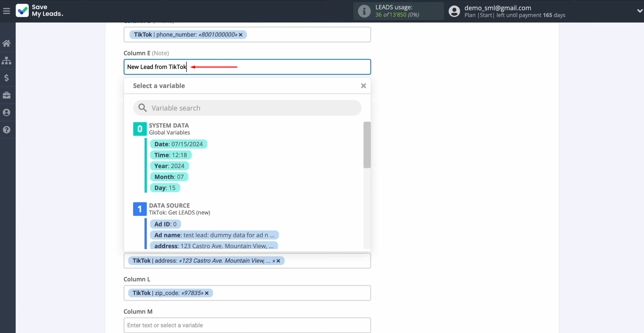
Task: Open the help question mark icon
Action: pos(6,130)
